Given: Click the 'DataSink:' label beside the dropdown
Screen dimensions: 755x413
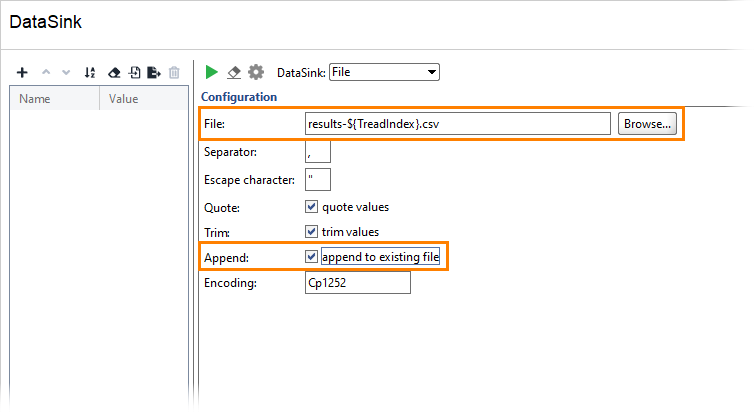Looking at the screenshot, I should [x=301, y=73].
